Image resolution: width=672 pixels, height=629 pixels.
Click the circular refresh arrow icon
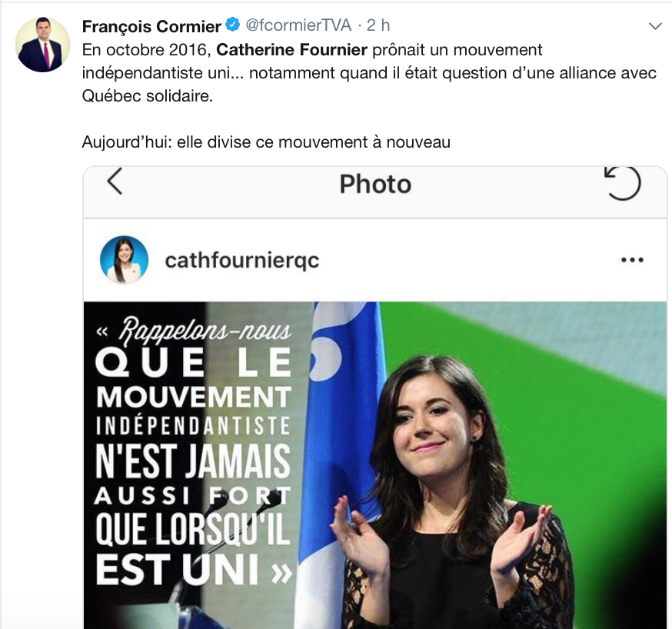(x=622, y=183)
